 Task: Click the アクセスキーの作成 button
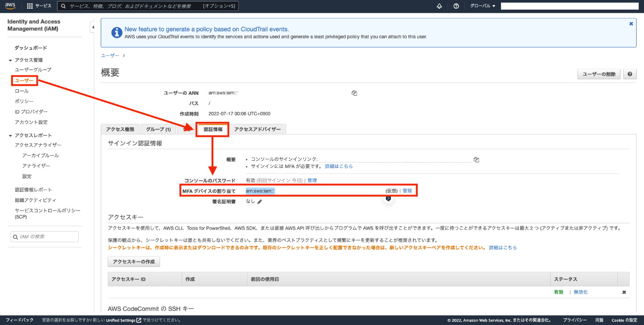[134, 262]
